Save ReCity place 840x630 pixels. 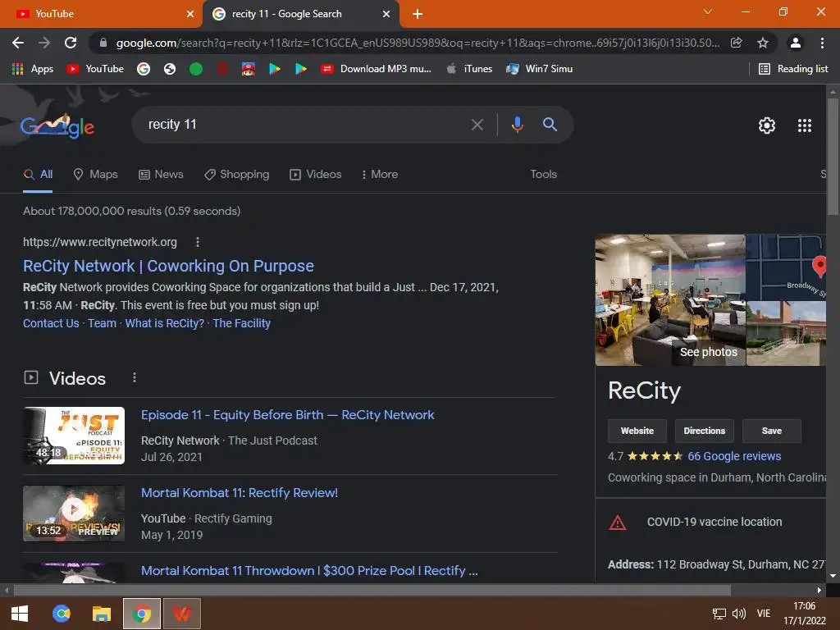pyautogui.click(x=771, y=431)
